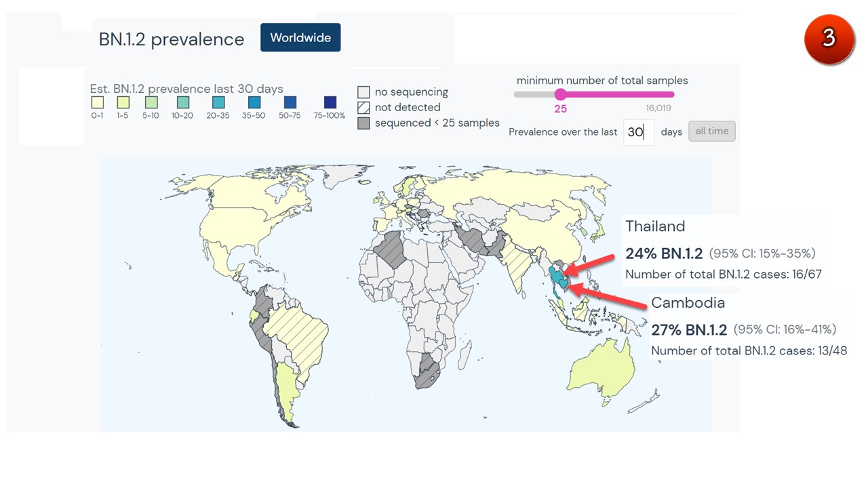
Task: Select Australia on the world map
Action: point(601,369)
